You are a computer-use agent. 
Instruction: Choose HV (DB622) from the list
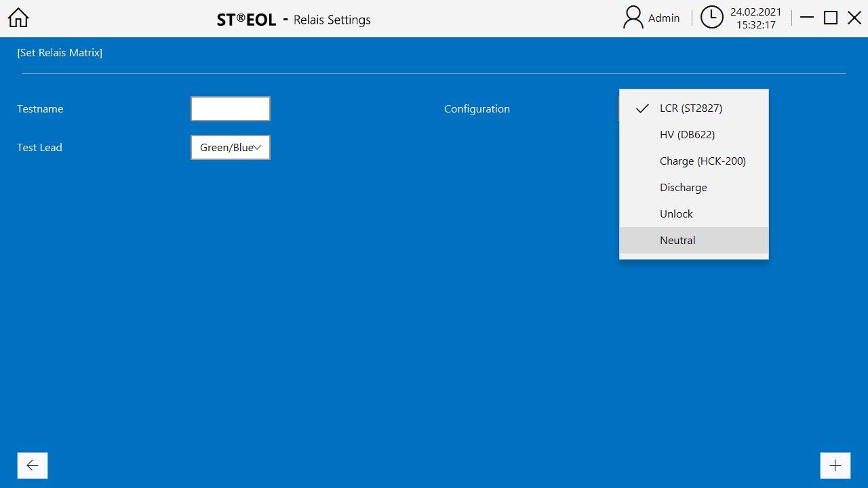coord(687,135)
